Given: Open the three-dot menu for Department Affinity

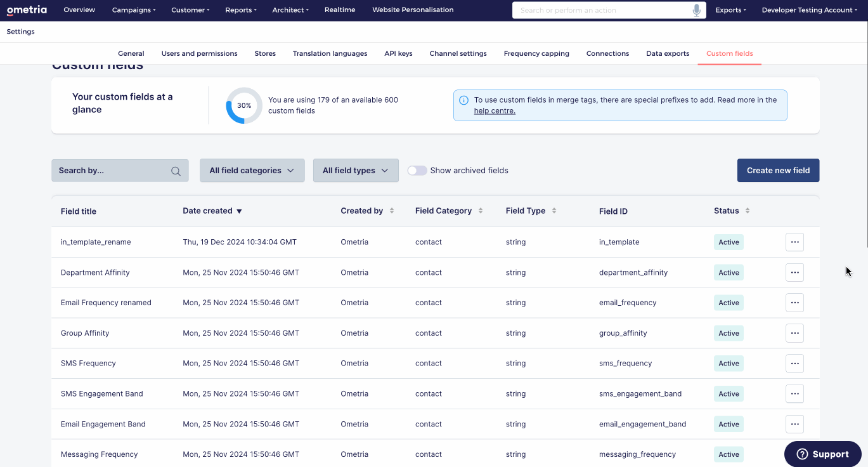Looking at the screenshot, I should pyautogui.click(x=794, y=272).
